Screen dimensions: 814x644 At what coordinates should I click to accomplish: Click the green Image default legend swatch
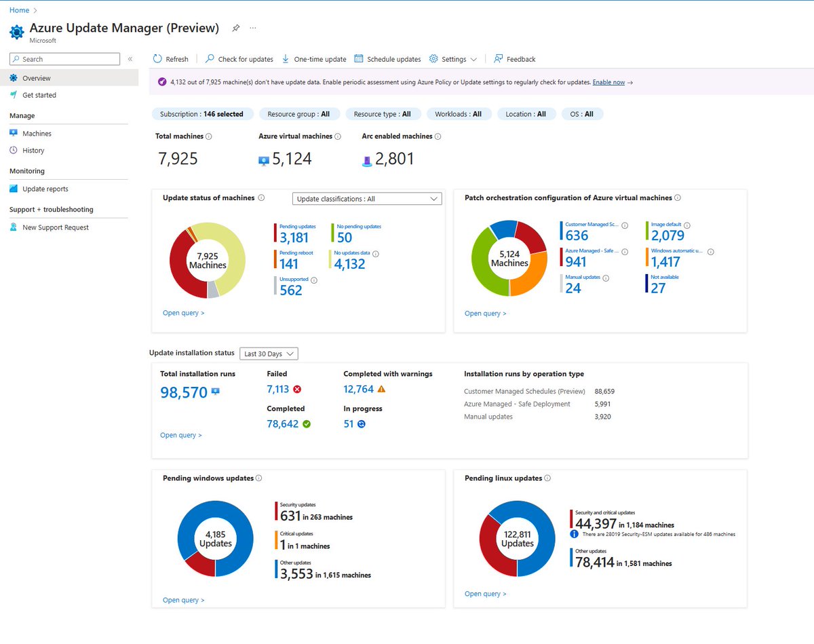pos(646,231)
